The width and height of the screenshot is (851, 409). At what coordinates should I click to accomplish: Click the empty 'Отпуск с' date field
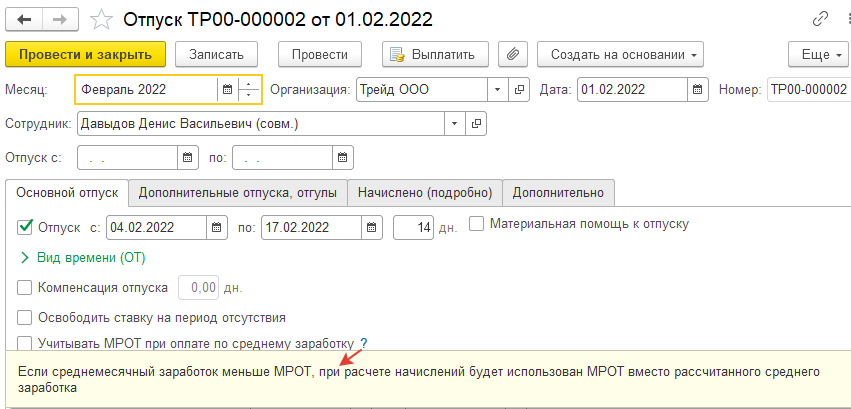(128, 157)
